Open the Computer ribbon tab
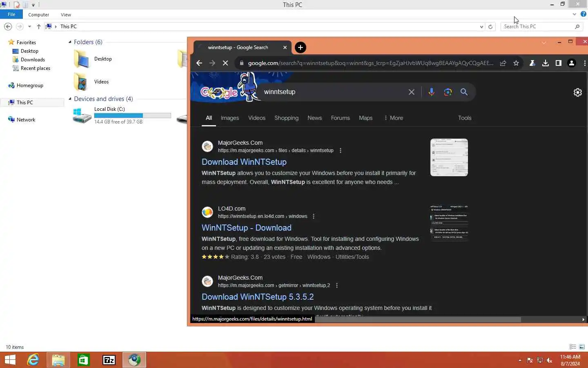This screenshot has width=588, height=368. [39, 15]
